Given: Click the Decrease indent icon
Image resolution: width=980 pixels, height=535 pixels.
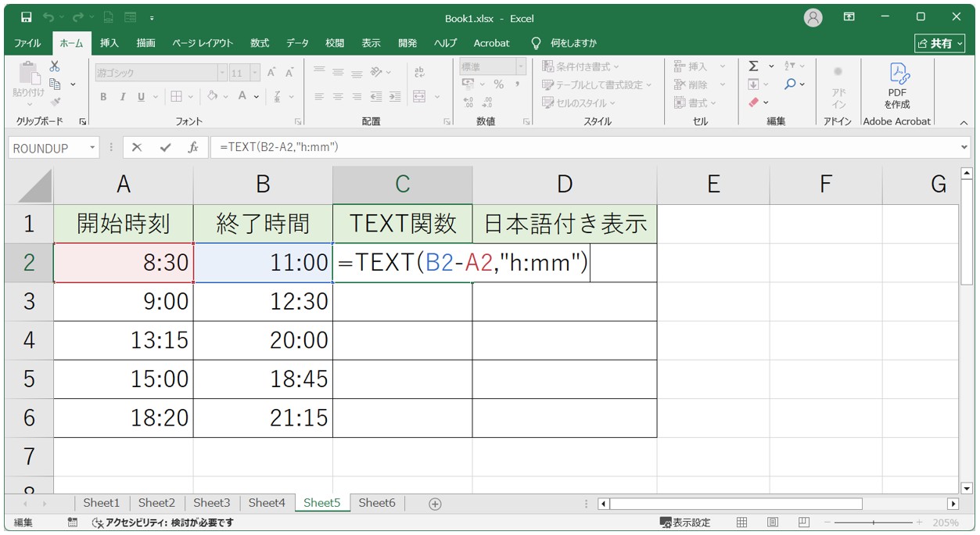Looking at the screenshot, I should [376, 97].
